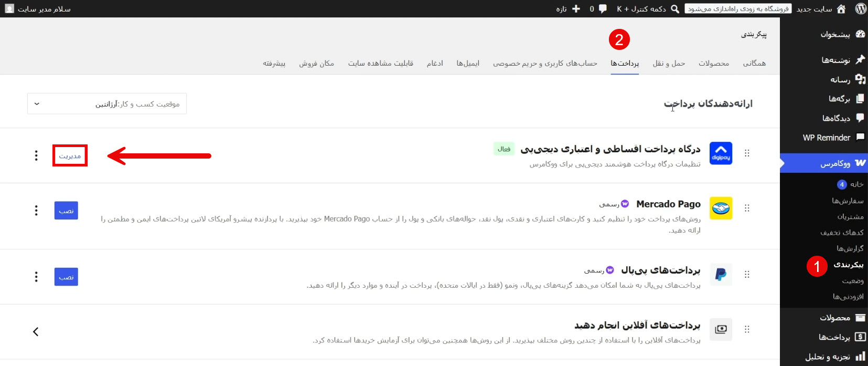868x366 pixels.
Task: Click the پیشخوان dashboard icon
Action: (x=860, y=34)
